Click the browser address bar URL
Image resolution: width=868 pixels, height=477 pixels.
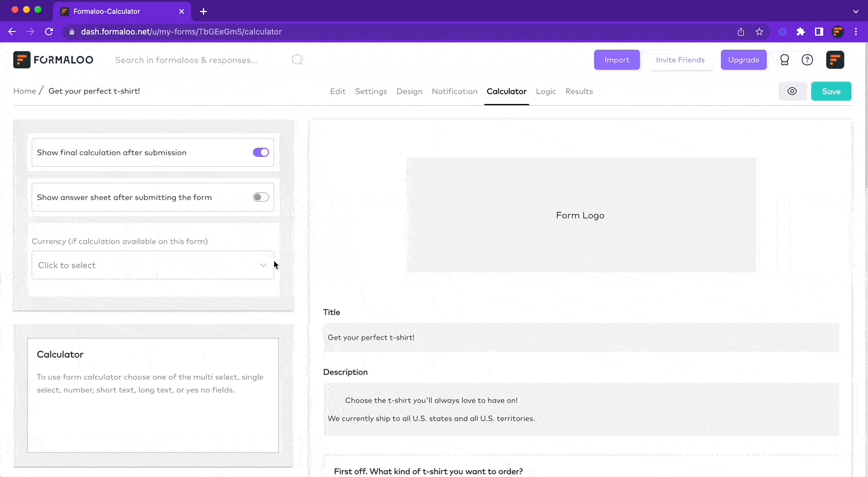point(181,32)
